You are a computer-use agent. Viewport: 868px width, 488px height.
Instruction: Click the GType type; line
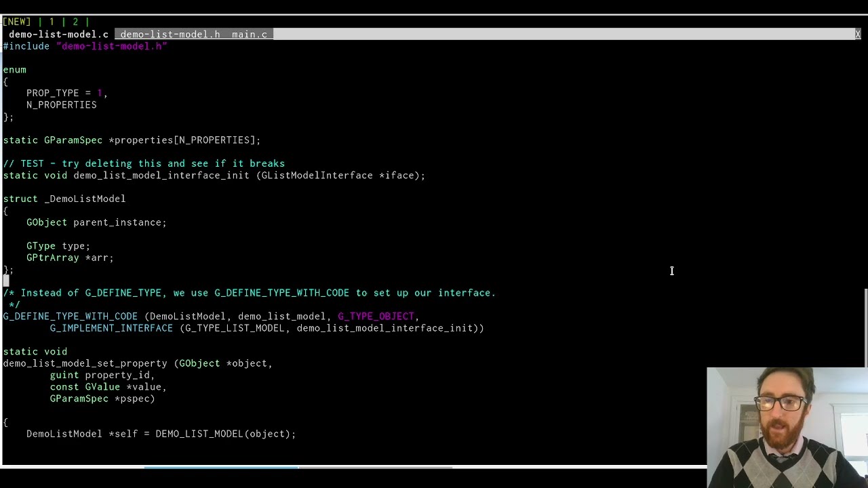pos(58,246)
